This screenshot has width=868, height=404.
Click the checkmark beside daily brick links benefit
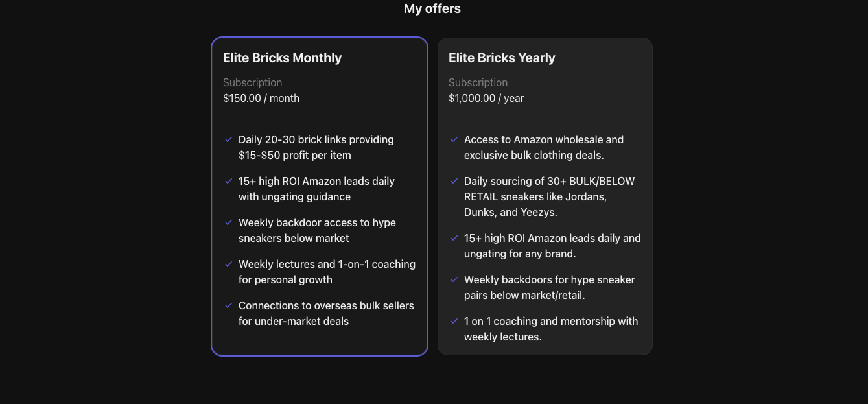229,139
